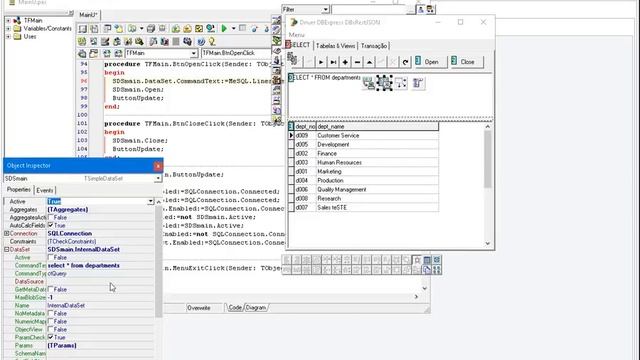Image resolution: width=640 pixels, height=360 pixels.
Task: Click the grid's vertical scrollbar thumb
Action: [488, 159]
